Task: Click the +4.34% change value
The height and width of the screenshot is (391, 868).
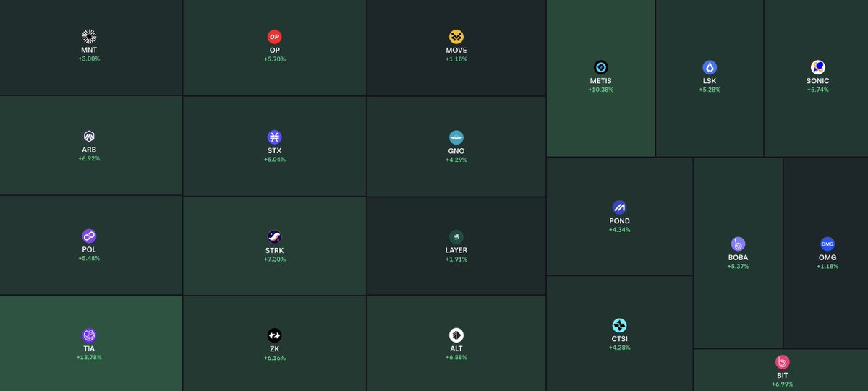Action: pos(619,230)
